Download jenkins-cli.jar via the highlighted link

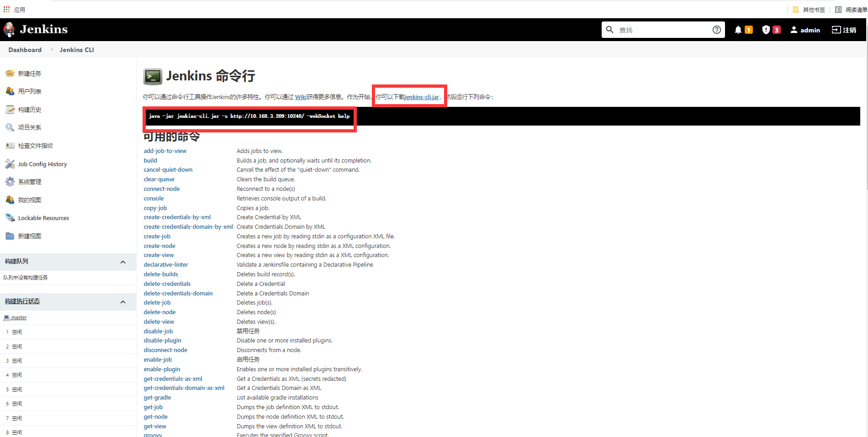421,97
